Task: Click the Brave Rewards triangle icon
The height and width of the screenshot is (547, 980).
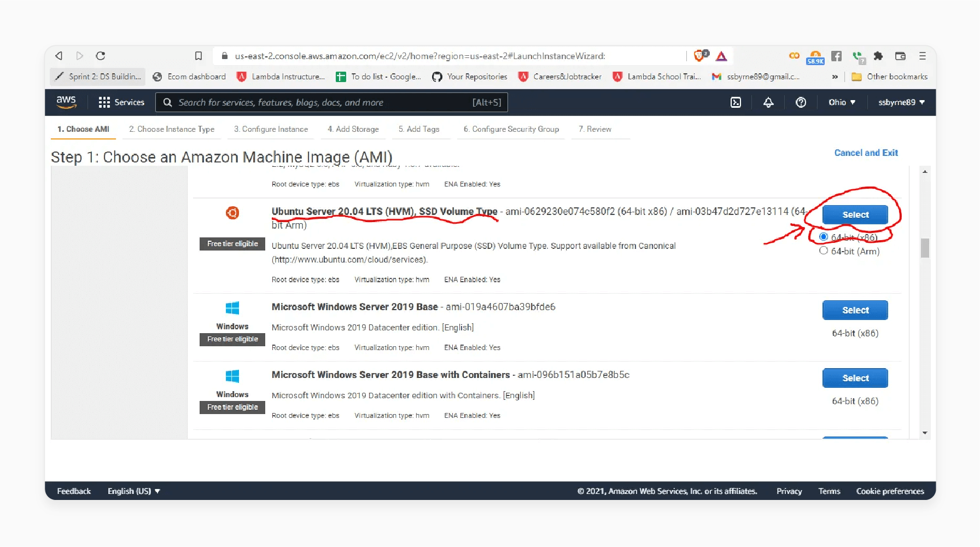Action: pyautogui.click(x=722, y=56)
